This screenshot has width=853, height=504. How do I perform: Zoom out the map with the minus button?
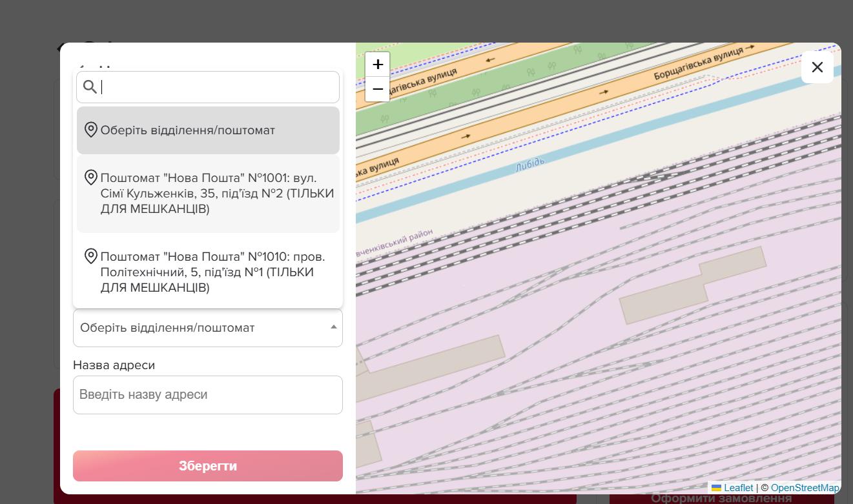click(x=378, y=89)
